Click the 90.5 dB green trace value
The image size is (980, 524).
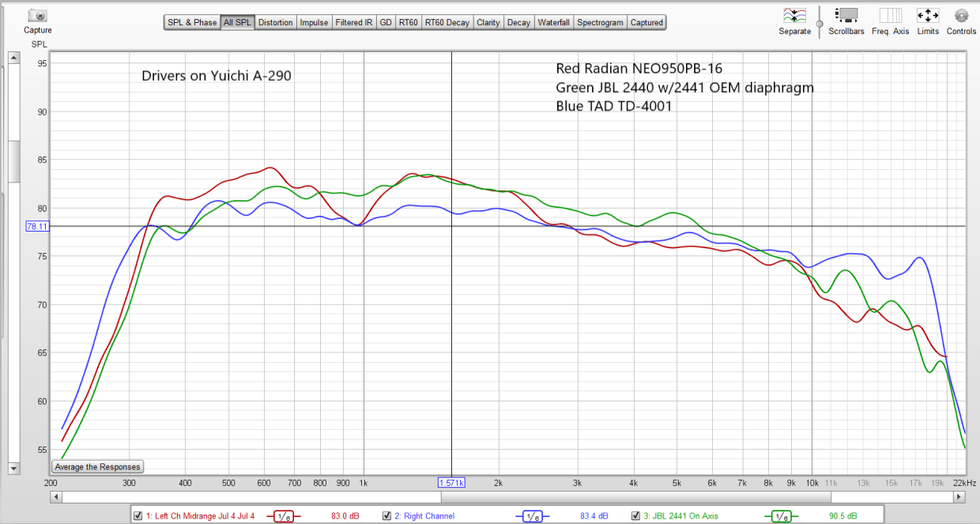842,516
